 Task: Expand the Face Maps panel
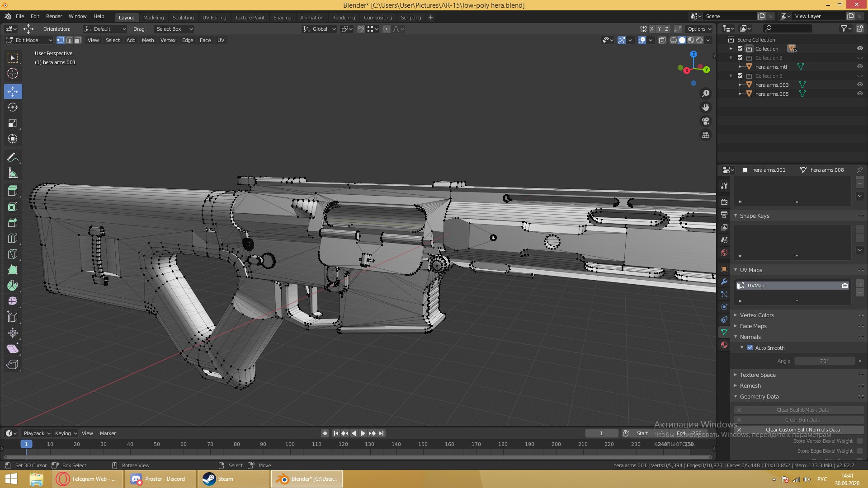pos(753,326)
